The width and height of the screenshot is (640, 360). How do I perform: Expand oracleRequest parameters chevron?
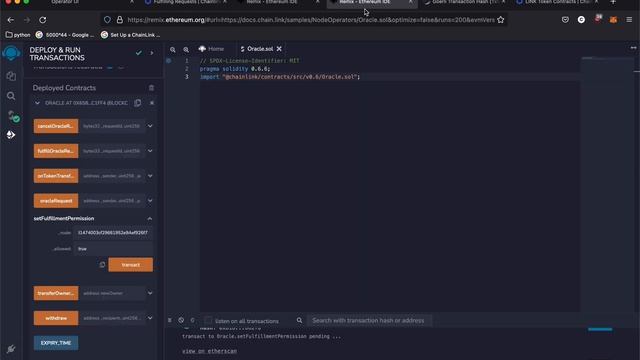(x=150, y=201)
